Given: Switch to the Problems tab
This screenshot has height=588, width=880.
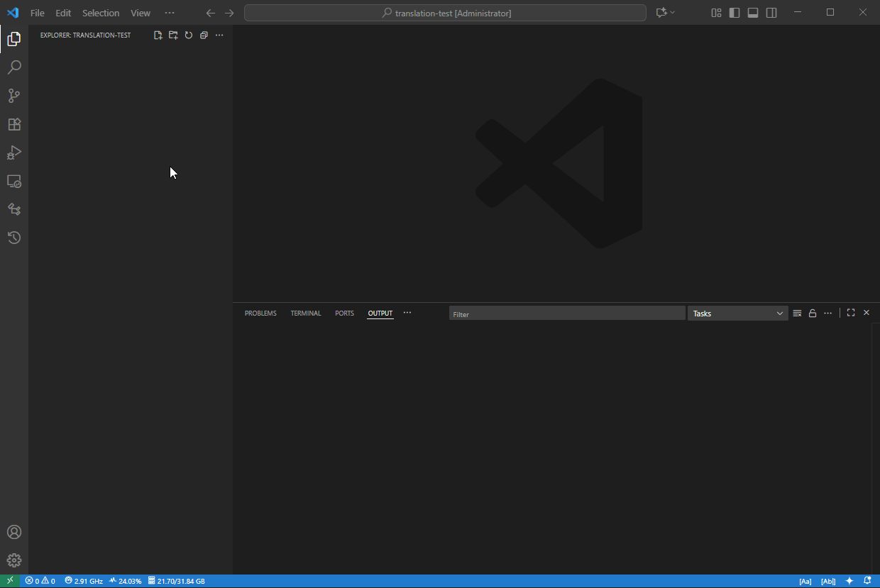Looking at the screenshot, I should coord(260,314).
